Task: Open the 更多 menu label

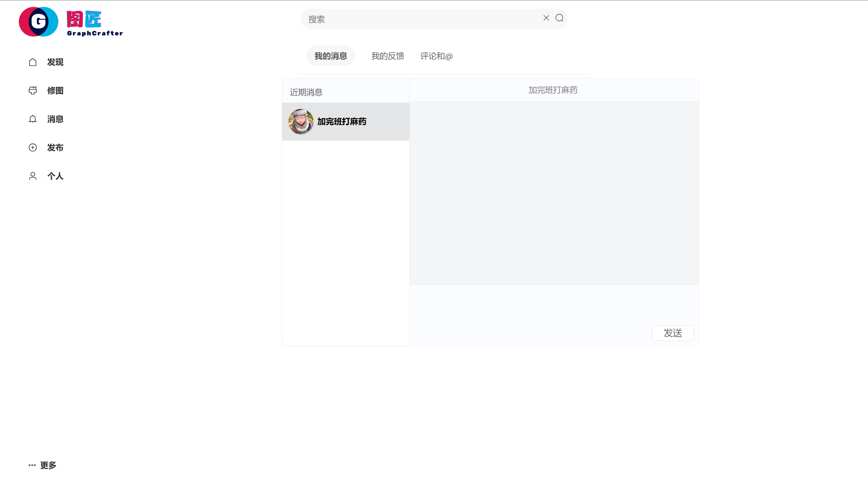Action: click(48, 465)
